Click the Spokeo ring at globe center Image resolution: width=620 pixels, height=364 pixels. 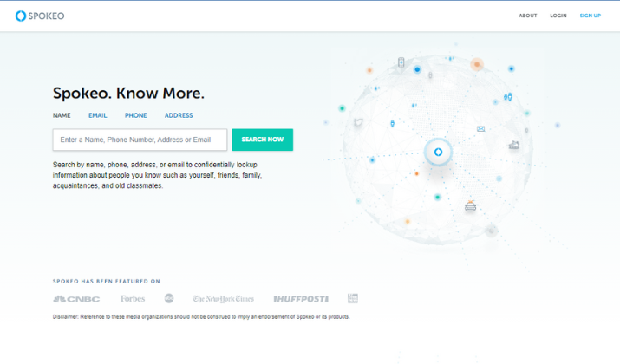[x=438, y=153]
